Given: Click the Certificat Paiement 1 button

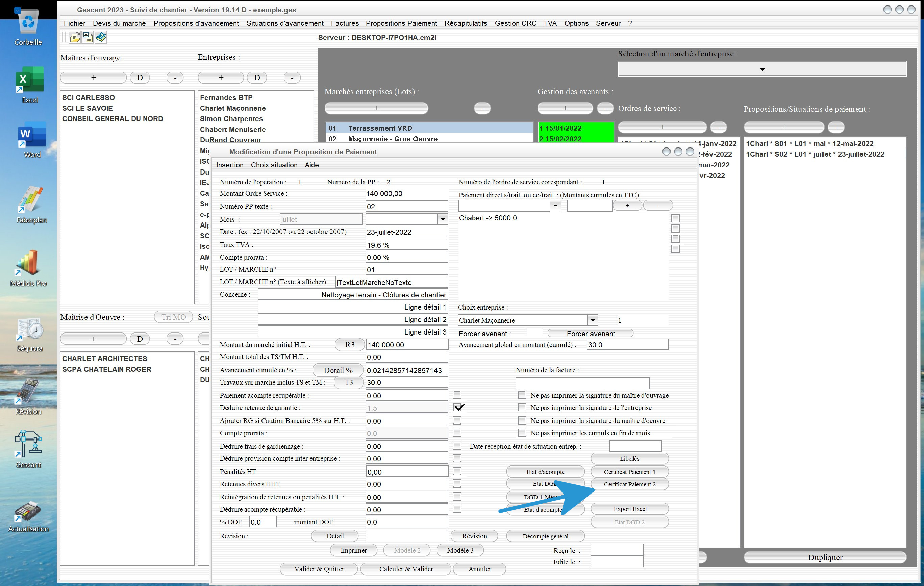Looking at the screenshot, I should 630,472.
